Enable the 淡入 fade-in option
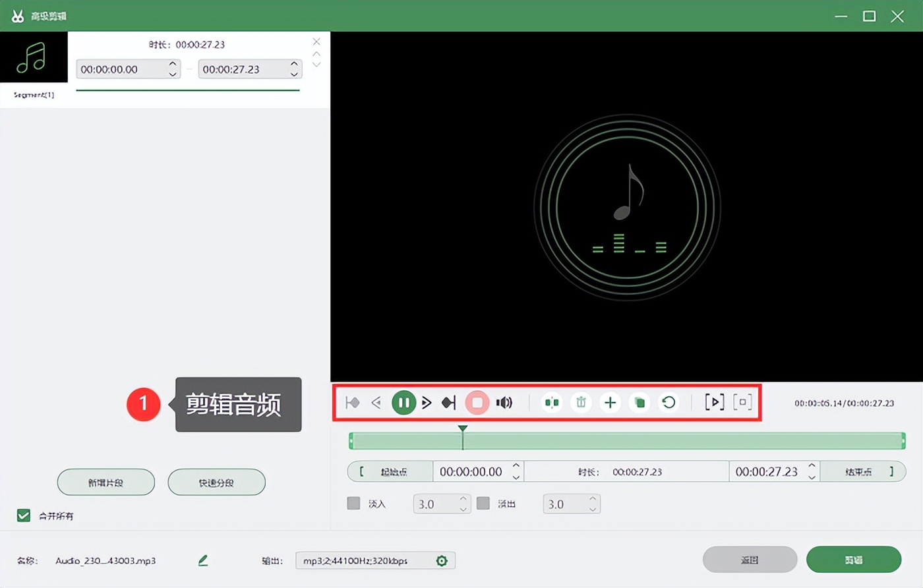Image resolution: width=923 pixels, height=588 pixels. pos(353,503)
